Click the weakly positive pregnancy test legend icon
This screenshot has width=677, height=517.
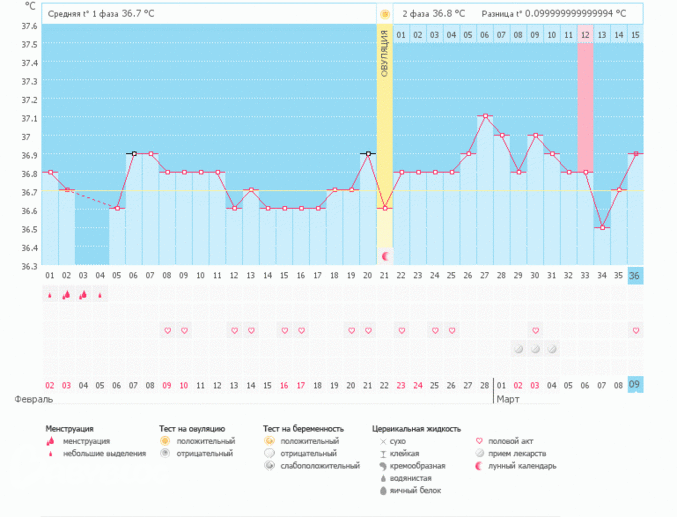[x=268, y=466]
